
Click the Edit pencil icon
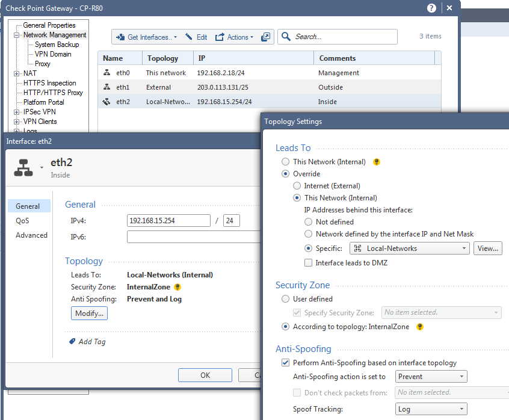[188, 36]
